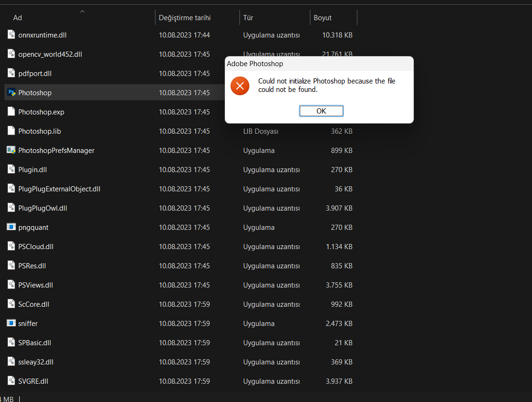Select the Photoshop.exp file
Screen dimensions: 532x402
click(x=40, y=112)
